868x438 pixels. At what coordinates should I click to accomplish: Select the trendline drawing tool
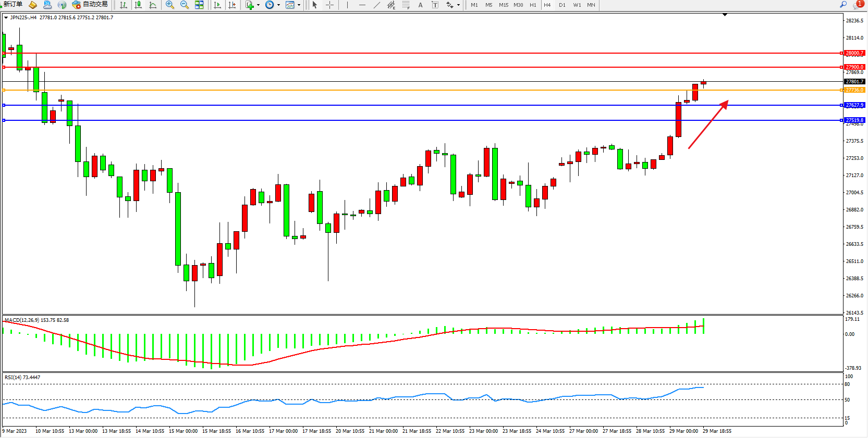point(377,5)
